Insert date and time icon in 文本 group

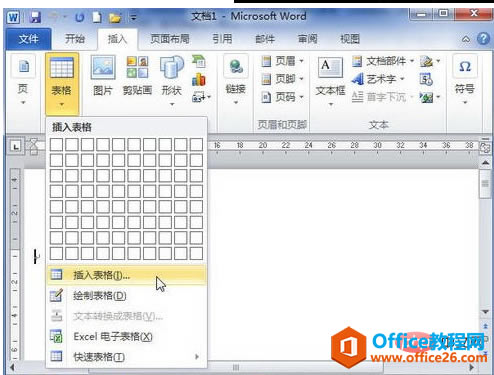click(426, 79)
